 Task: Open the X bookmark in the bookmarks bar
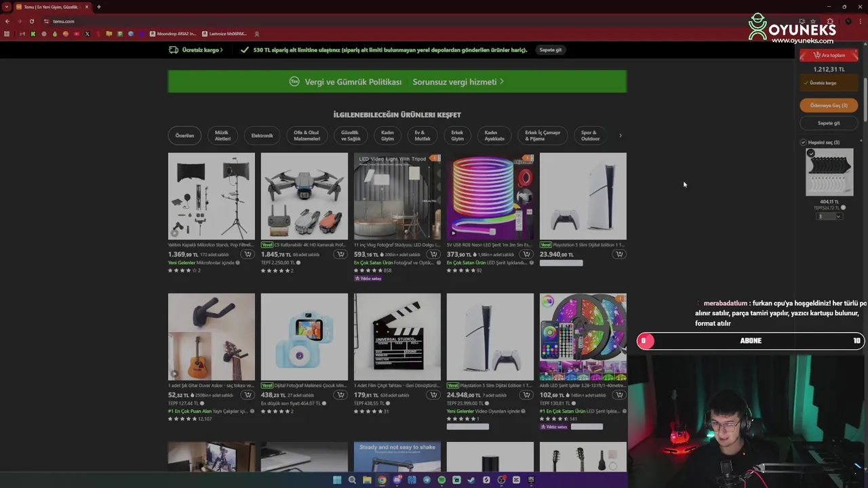pos(87,34)
